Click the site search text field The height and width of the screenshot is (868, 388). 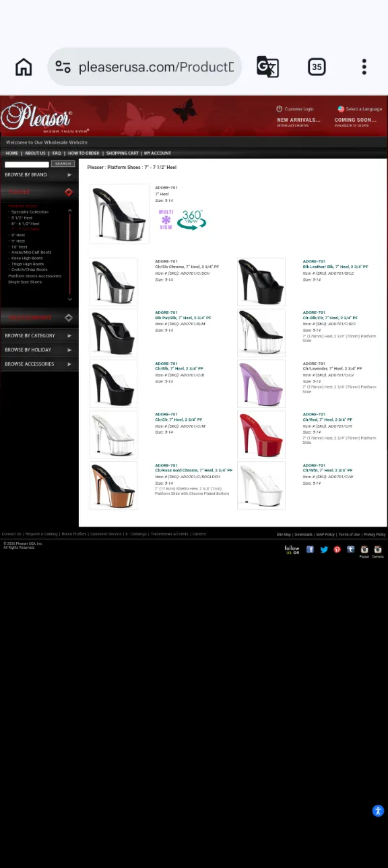(27, 164)
